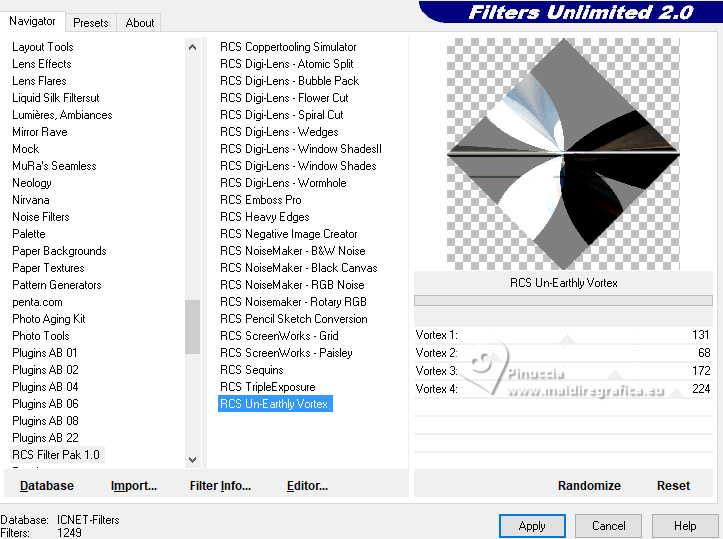Select Lens Effects category
This screenshot has height=539, width=723.
[x=41, y=64]
